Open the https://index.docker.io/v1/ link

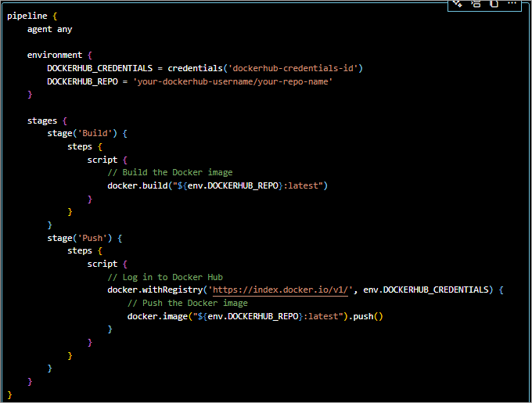click(x=280, y=290)
